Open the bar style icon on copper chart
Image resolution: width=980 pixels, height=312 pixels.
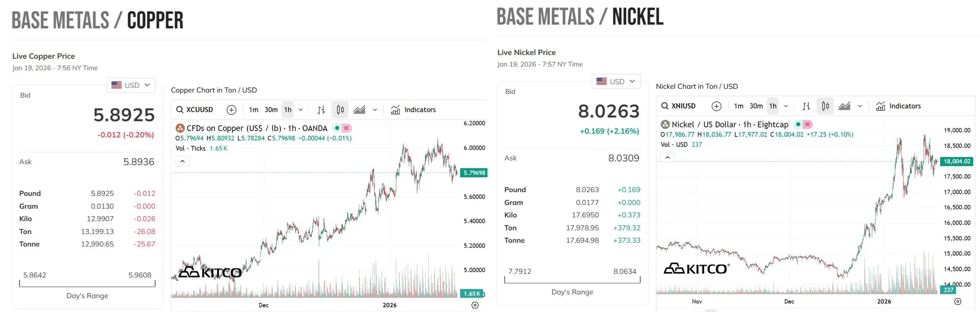(321, 110)
